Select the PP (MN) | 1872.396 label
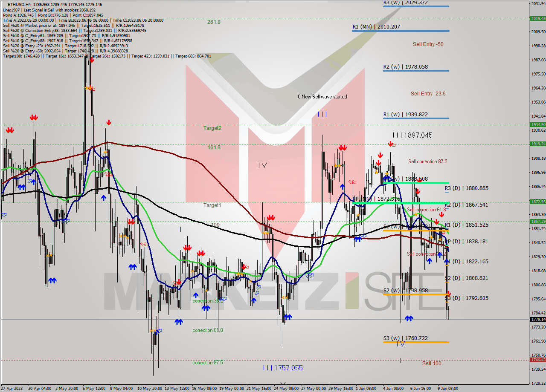This screenshot has width=546, height=392. point(376,199)
